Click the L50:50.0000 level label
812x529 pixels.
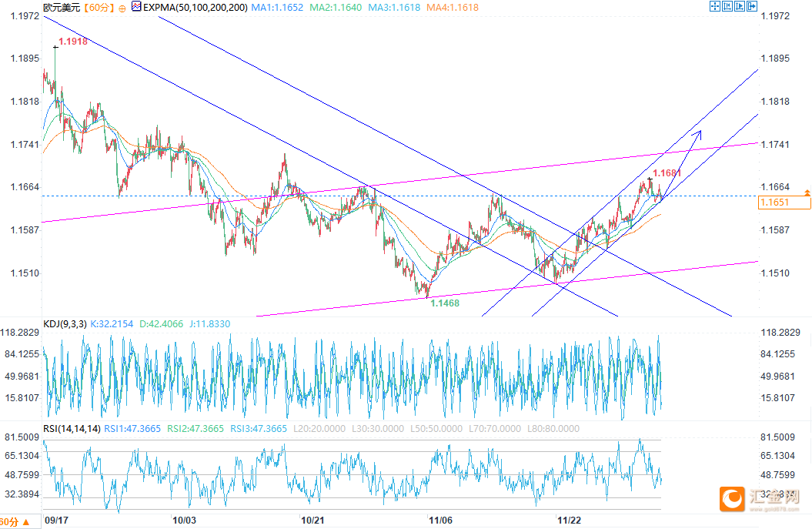(x=436, y=428)
